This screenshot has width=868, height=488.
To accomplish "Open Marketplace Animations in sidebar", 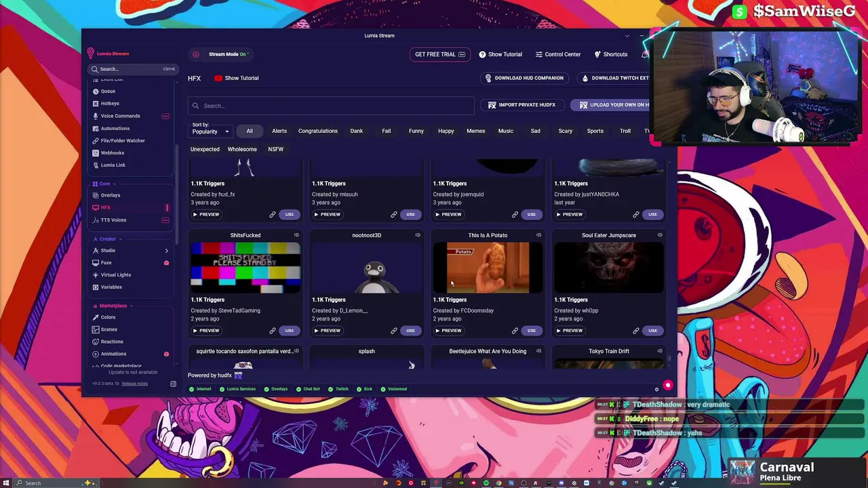I will (x=113, y=354).
